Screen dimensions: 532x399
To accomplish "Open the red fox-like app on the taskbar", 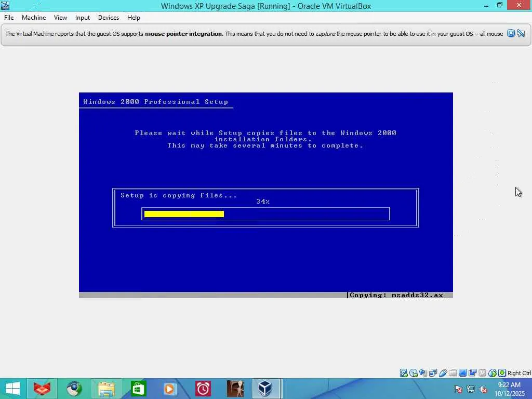I will click(x=42, y=389).
